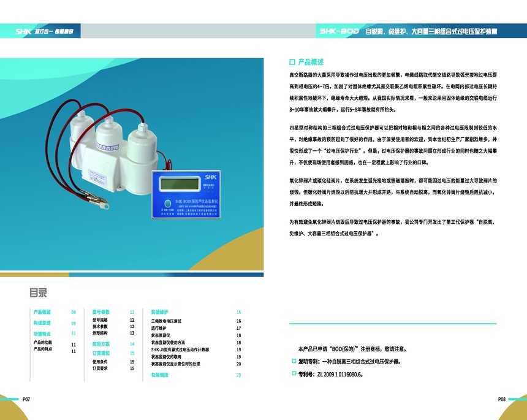Click the '状态监测仪使用方法' entry
This screenshot has width=527, height=420.
168,342
